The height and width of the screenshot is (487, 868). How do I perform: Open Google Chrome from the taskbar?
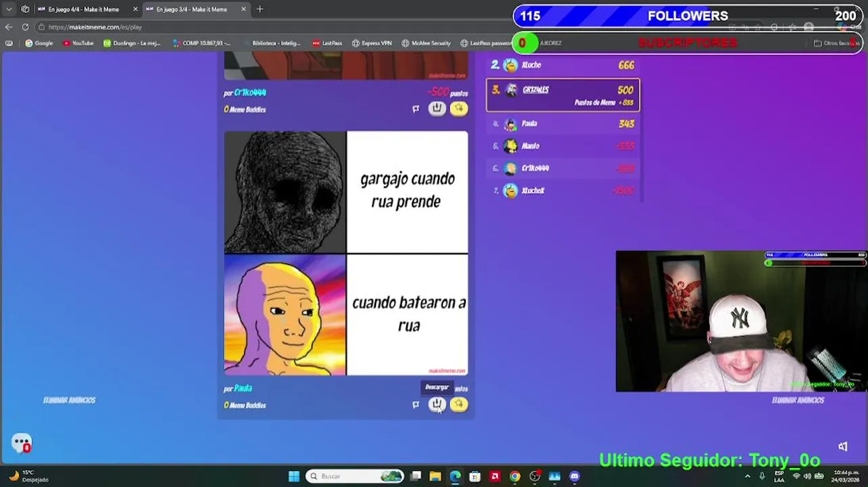click(x=515, y=476)
